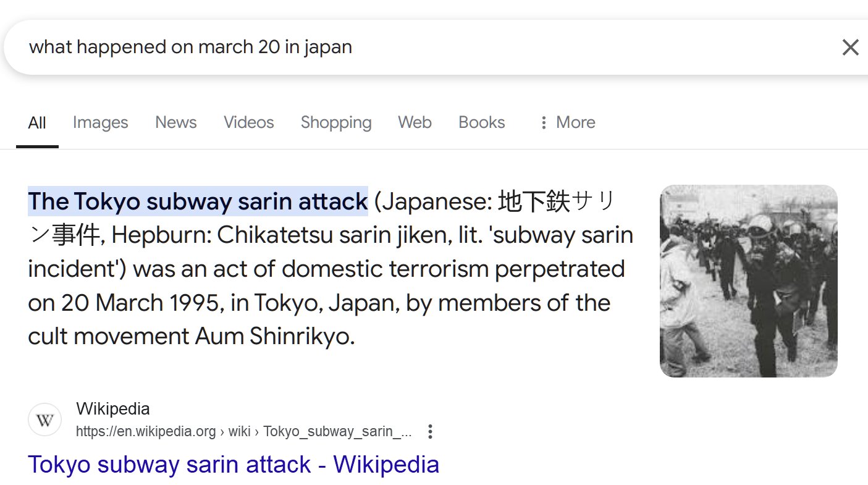Screen dimensions: 868x485
Task: Open the black-and-white riot police thumbnail
Action: tap(748, 281)
